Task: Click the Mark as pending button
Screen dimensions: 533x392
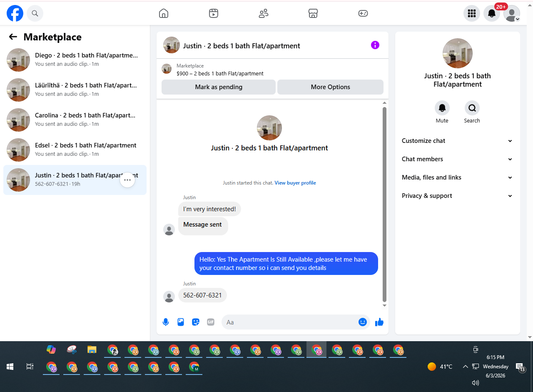Action: click(219, 87)
